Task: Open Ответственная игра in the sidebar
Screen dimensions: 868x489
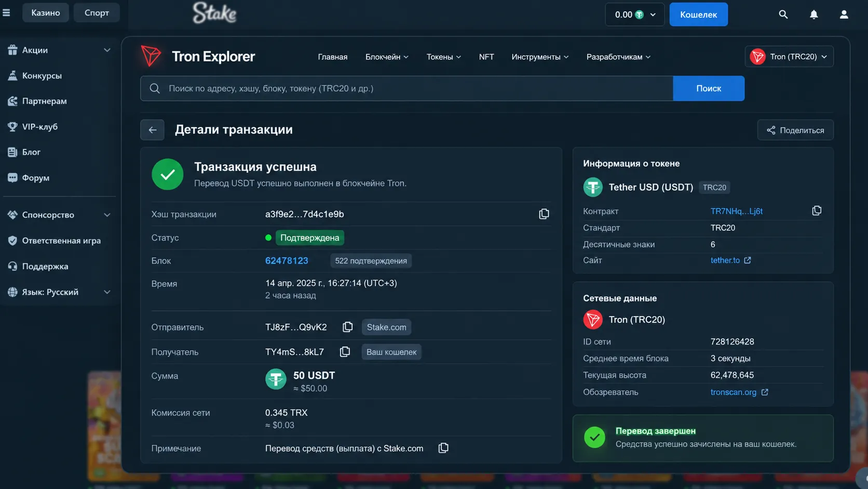Action: [61, 241]
